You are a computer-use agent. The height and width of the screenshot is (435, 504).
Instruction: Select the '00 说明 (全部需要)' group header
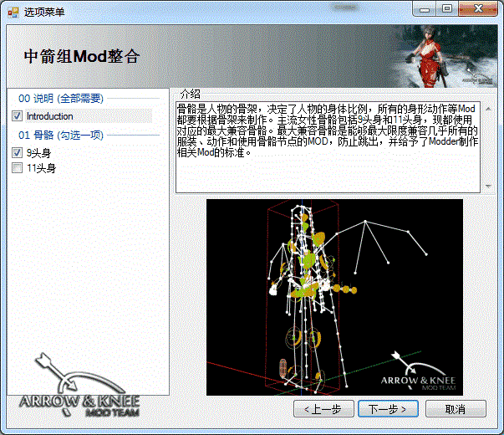tap(61, 98)
